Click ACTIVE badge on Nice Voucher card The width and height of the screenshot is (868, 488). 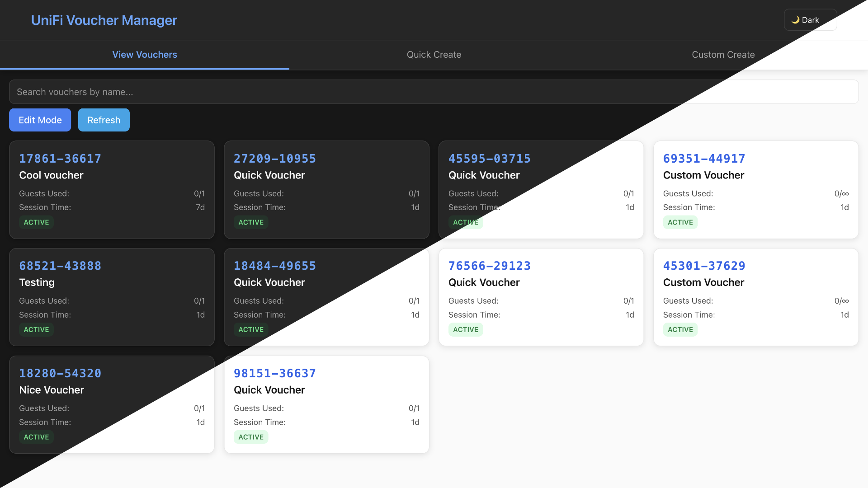point(36,437)
